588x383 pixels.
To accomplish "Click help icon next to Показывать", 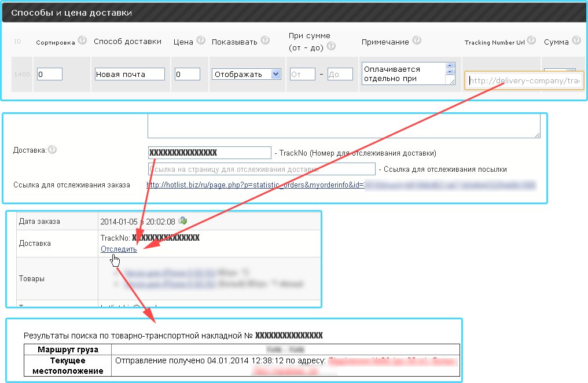I will (x=265, y=40).
